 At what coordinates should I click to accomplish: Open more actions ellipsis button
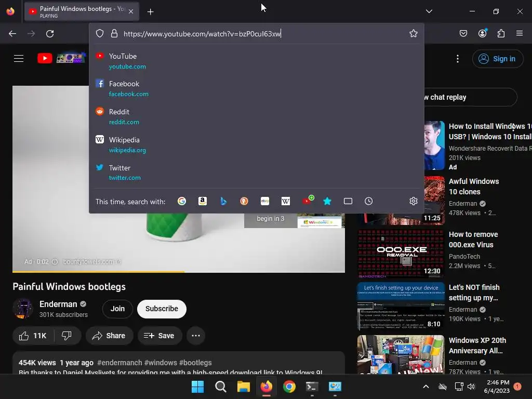tap(196, 336)
